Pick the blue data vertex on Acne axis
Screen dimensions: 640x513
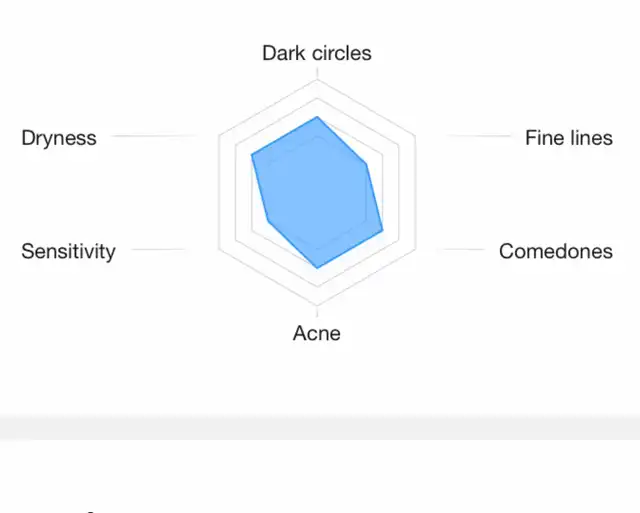click(317, 268)
